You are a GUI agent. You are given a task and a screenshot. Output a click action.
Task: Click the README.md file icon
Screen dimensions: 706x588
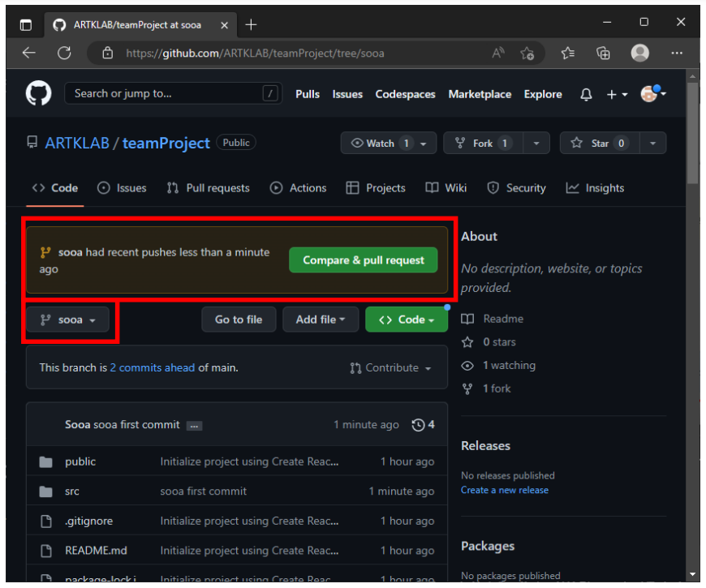[x=46, y=552]
